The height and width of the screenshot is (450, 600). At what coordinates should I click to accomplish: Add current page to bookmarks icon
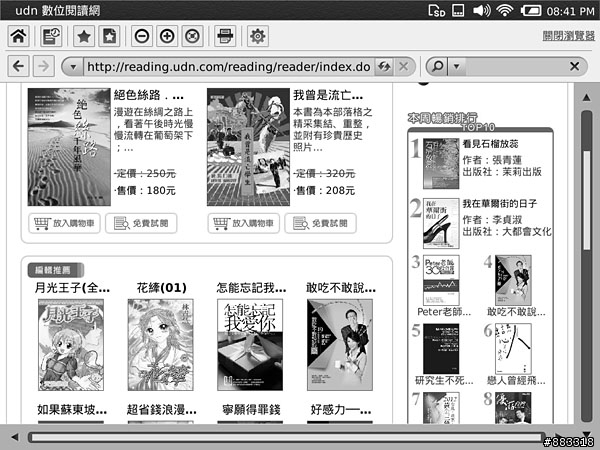(x=109, y=36)
